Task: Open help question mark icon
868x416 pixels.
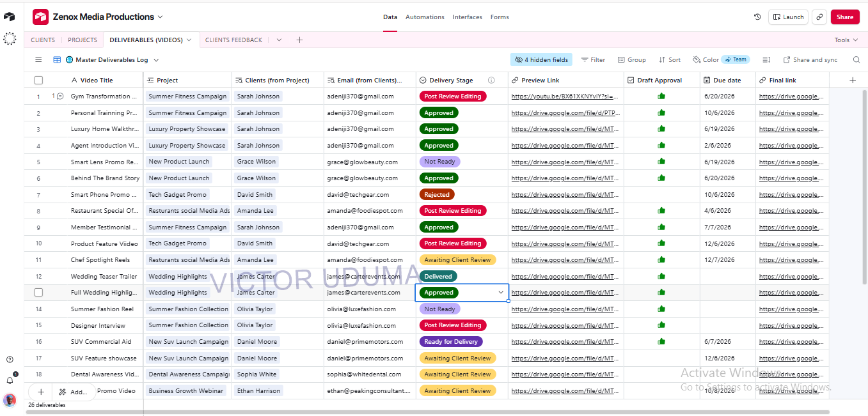Action: [10, 360]
